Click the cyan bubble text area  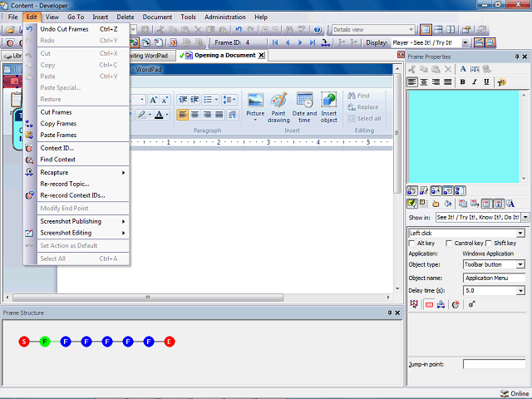pyautogui.click(x=464, y=136)
